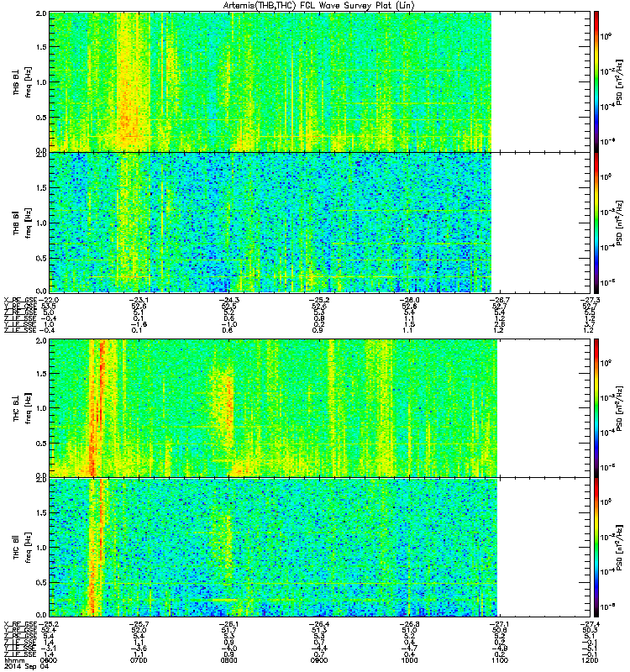Click the PSD [nT²/Hz] label of the bottommost color bar

pyautogui.click(x=619, y=548)
